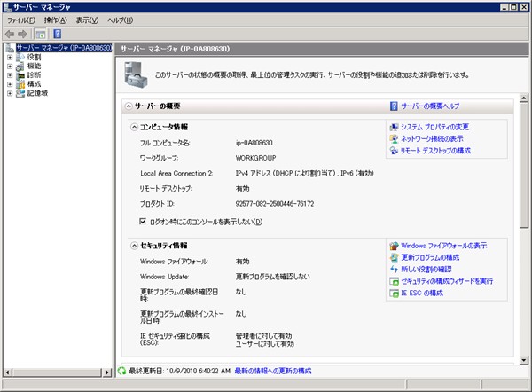Click the tree pane scroll right arrow
Viewport: 532px width, 392px height.
[107, 372]
